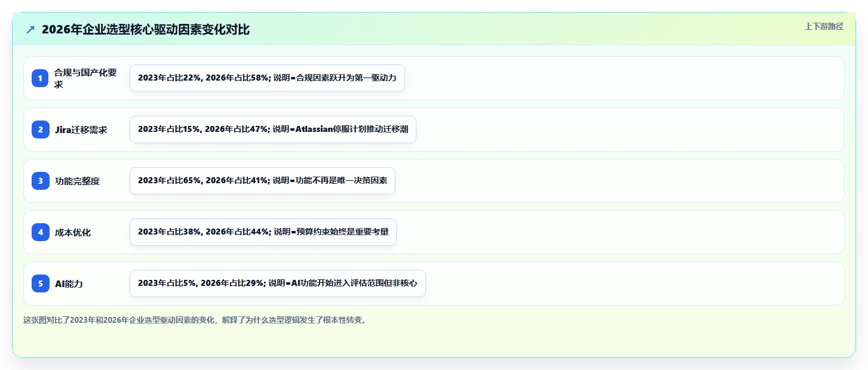Select the 合规与国产化要求 label

86,78
